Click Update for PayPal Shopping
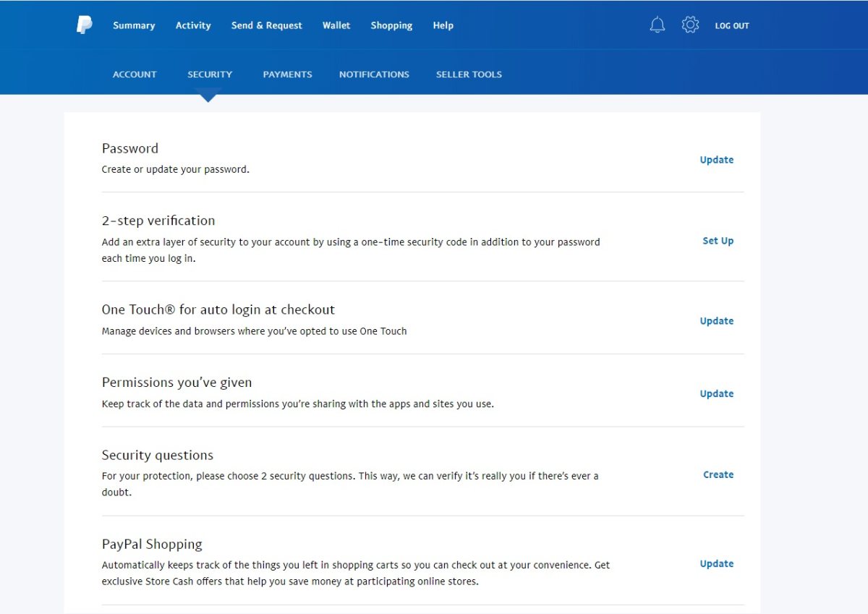868x614 pixels. click(717, 564)
